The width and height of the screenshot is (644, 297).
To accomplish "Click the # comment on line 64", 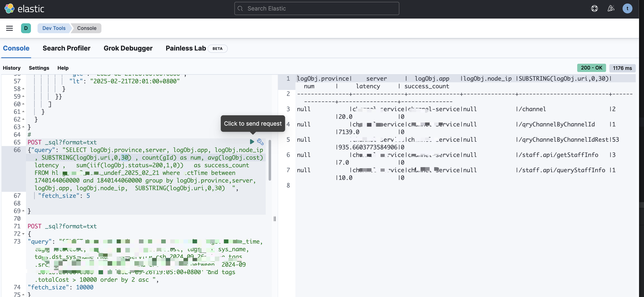I will coord(29,135).
